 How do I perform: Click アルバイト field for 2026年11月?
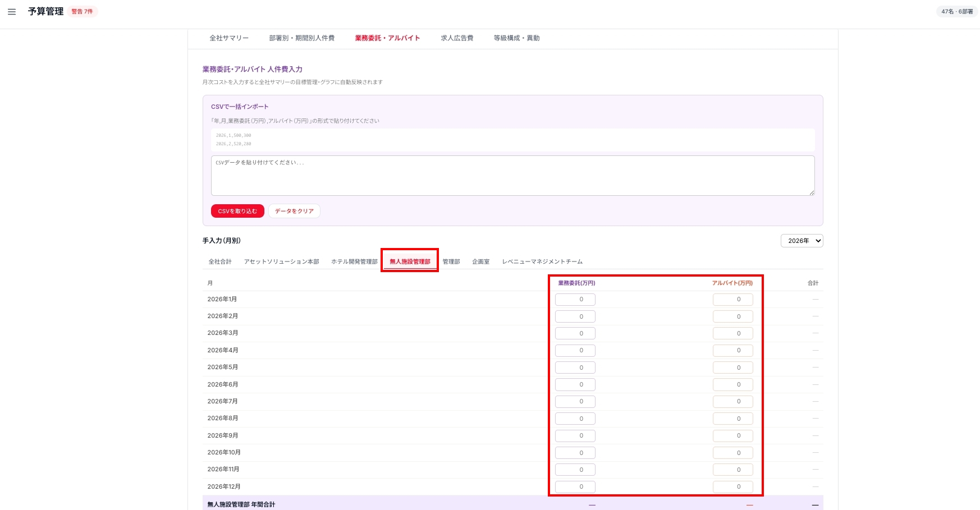click(x=733, y=470)
